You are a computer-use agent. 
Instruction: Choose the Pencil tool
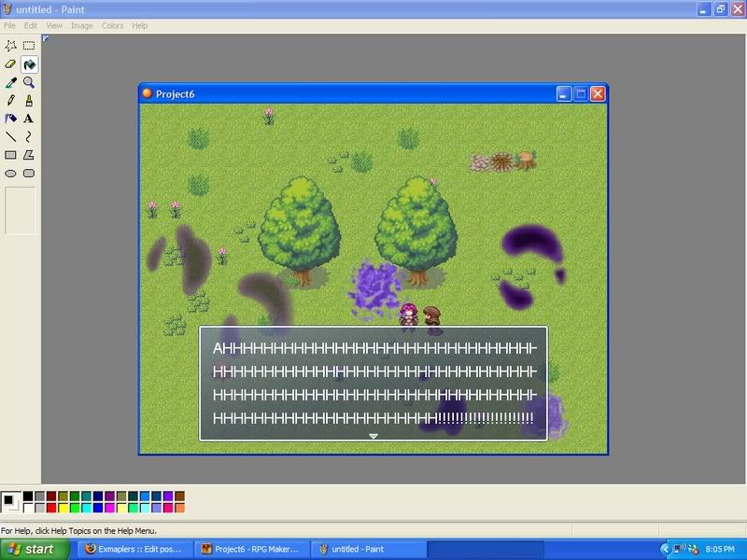click(x=11, y=100)
